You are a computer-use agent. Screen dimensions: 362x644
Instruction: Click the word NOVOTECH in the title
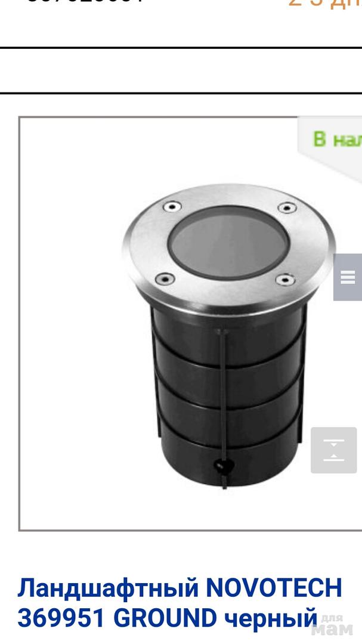[x=274, y=588]
